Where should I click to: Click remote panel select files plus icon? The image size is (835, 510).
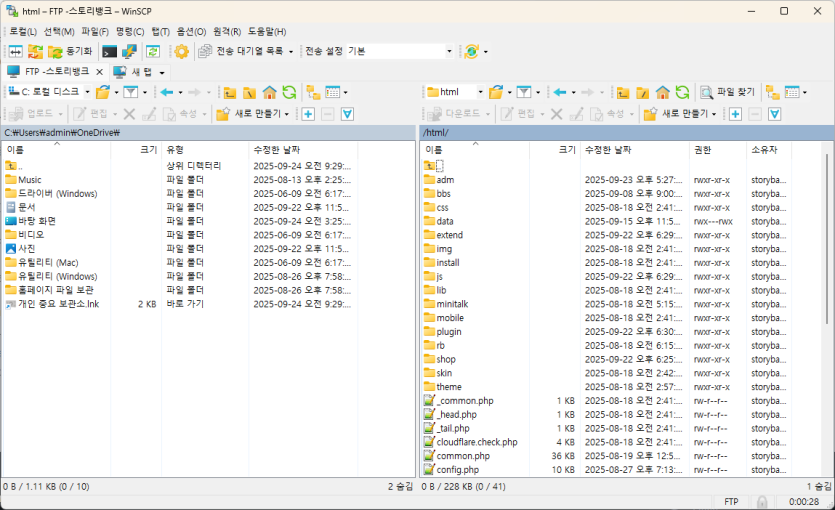point(735,114)
